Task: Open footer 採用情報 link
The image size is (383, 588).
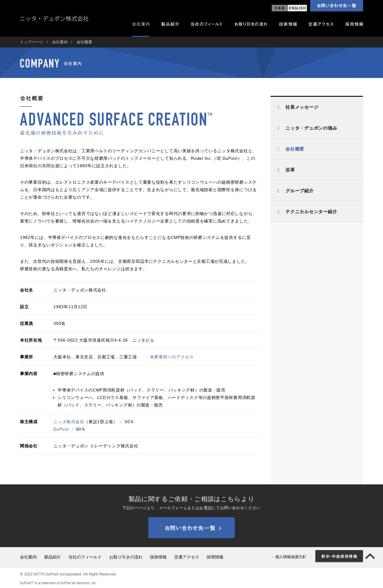Action: (215, 557)
